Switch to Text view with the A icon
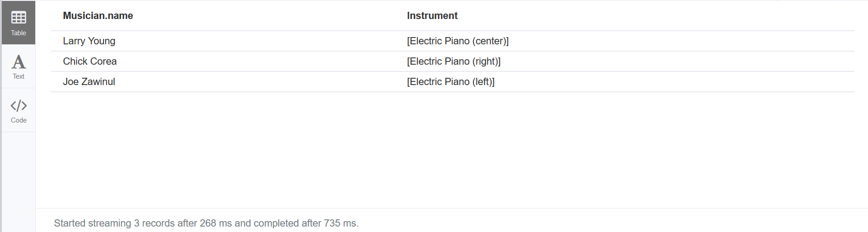Image resolution: width=868 pixels, height=232 pixels. 19,62
